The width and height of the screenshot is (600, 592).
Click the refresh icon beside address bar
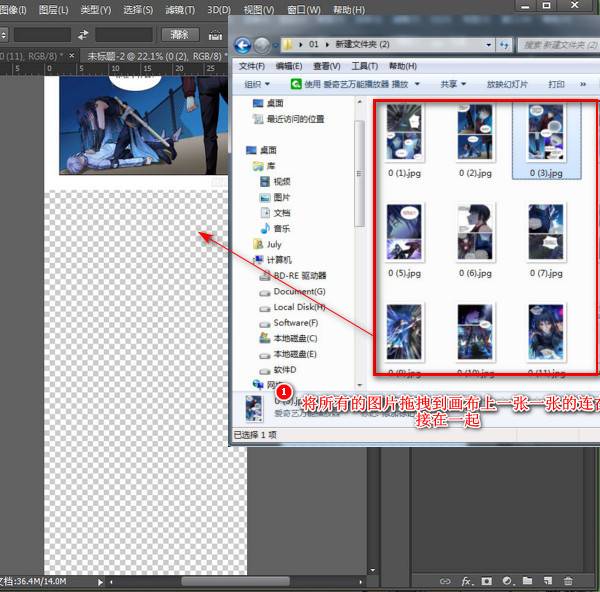tap(504, 45)
